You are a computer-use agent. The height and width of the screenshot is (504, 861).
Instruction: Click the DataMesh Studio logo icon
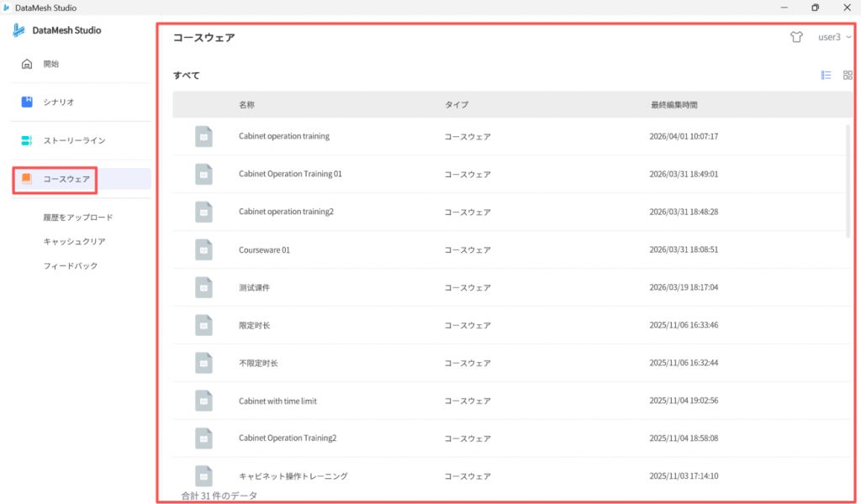20,30
